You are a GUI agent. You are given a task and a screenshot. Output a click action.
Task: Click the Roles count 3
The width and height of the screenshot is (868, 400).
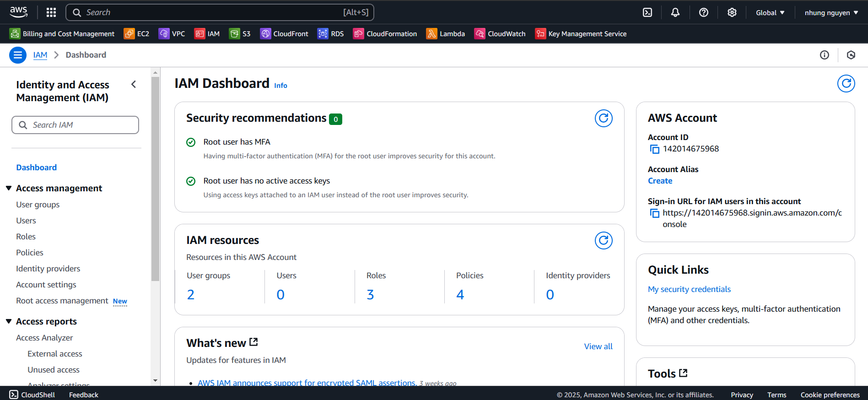pyautogui.click(x=370, y=295)
